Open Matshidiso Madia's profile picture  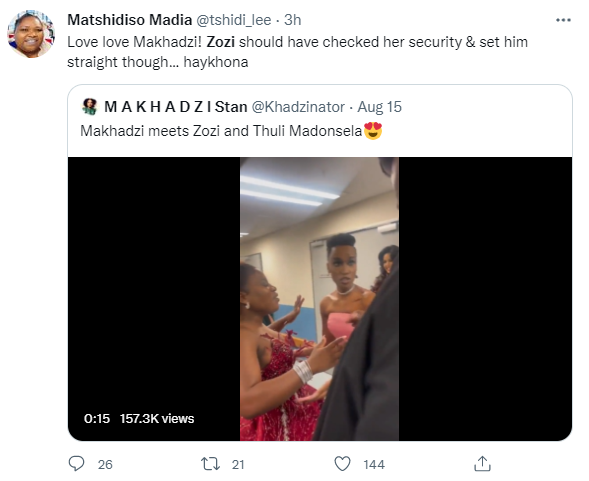tap(31, 34)
